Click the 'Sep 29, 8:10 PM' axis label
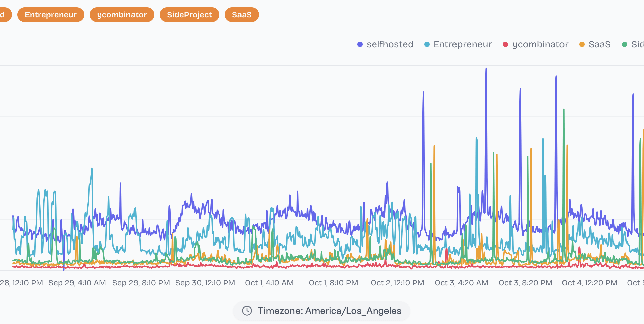This screenshot has height=324, width=644. (141, 283)
